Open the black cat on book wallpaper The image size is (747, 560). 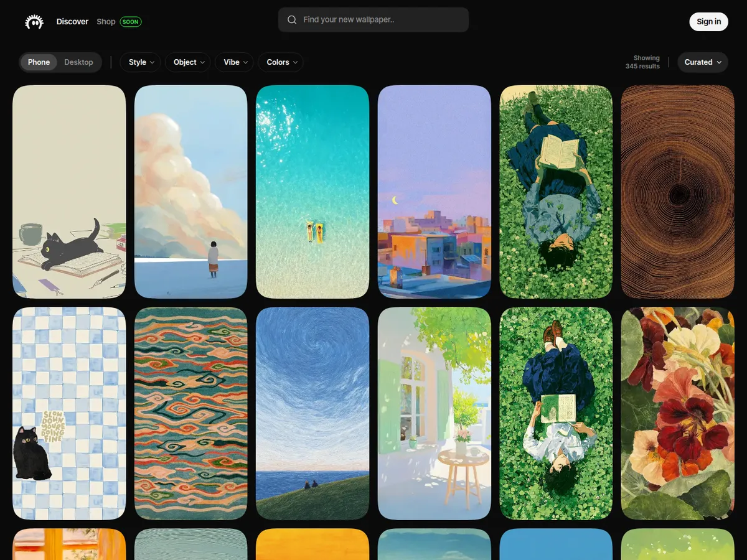click(69, 192)
